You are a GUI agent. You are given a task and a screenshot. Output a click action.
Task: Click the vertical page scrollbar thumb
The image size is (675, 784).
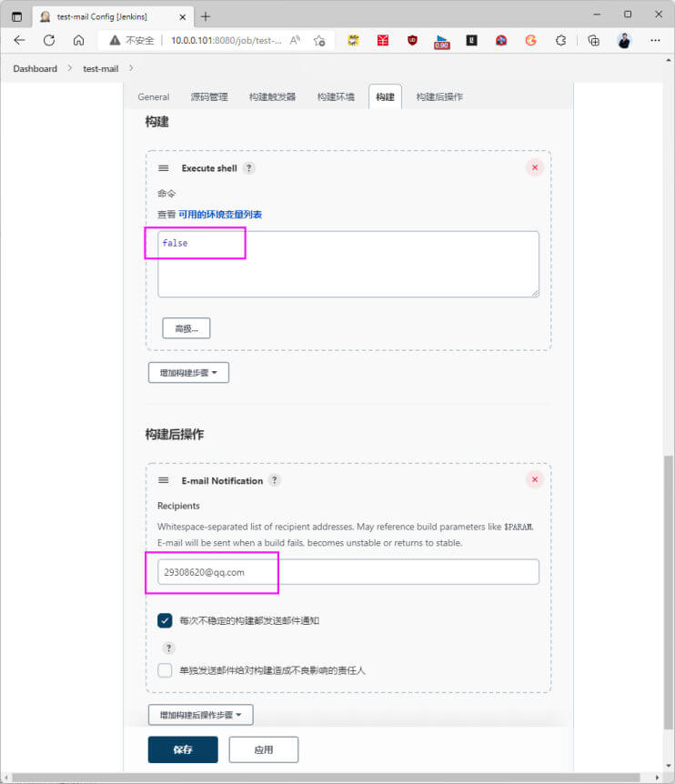coord(669,592)
